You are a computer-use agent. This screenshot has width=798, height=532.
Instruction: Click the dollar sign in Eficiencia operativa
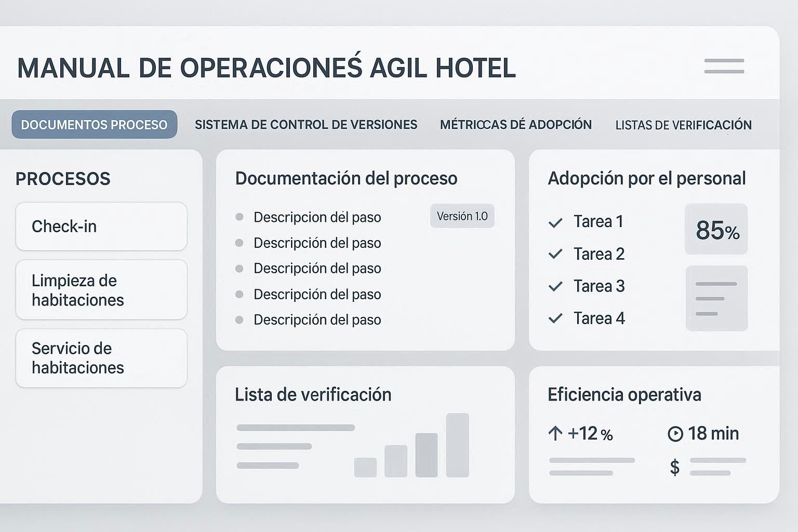675,467
